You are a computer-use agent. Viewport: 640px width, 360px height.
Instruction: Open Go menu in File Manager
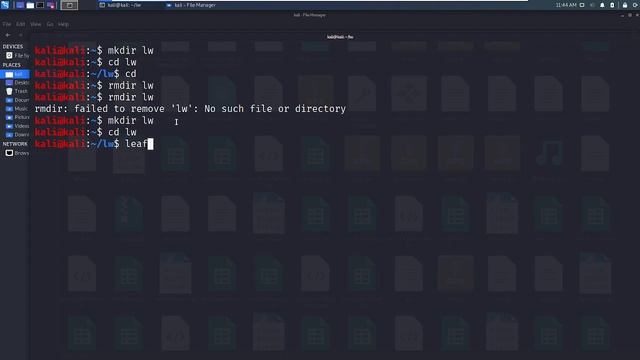[x=50, y=24]
